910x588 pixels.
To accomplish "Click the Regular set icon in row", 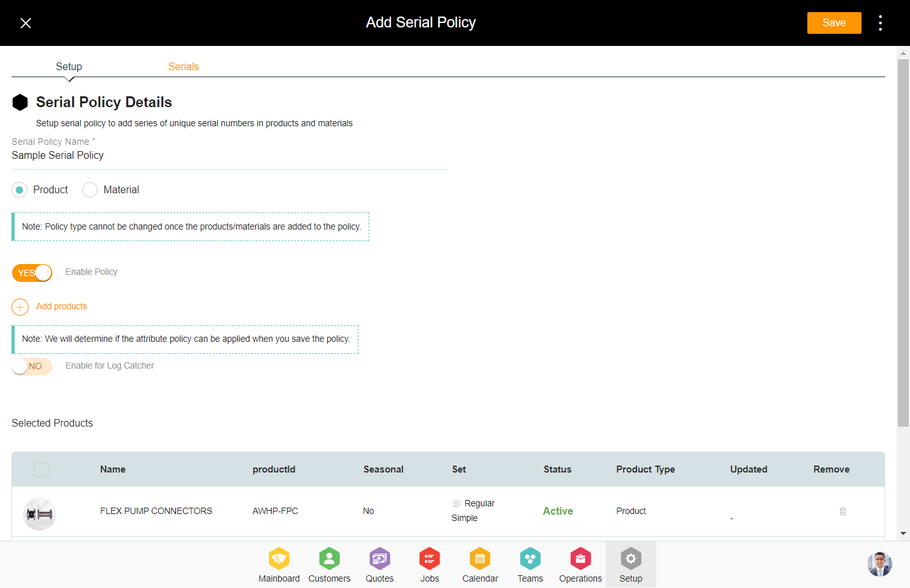I will pyautogui.click(x=457, y=504).
